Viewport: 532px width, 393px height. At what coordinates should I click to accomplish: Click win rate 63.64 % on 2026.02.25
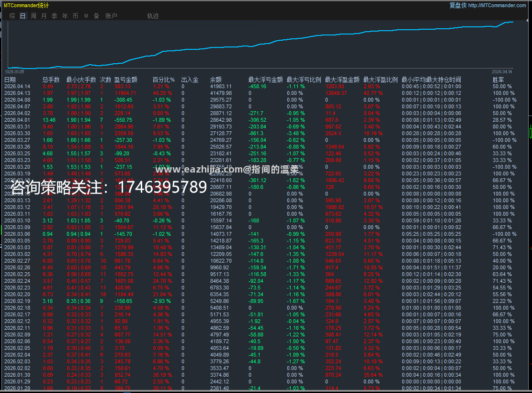click(x=502, y=275)
